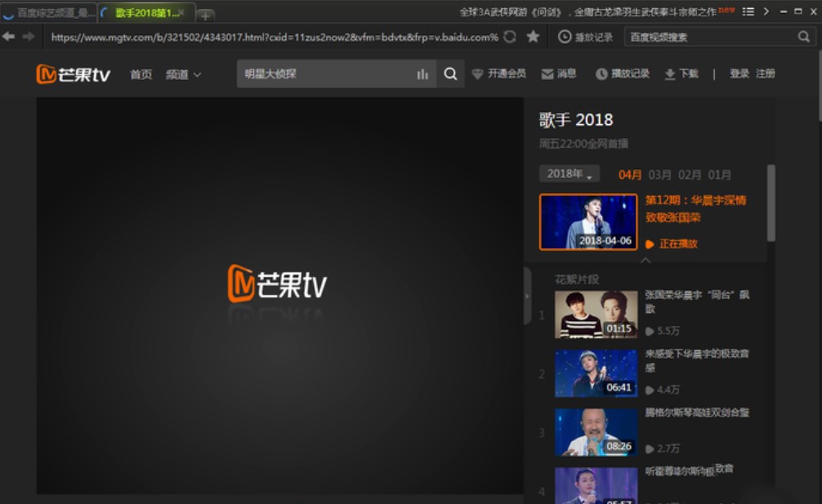Open the 频道 channel dropdown

pos(184,74)
